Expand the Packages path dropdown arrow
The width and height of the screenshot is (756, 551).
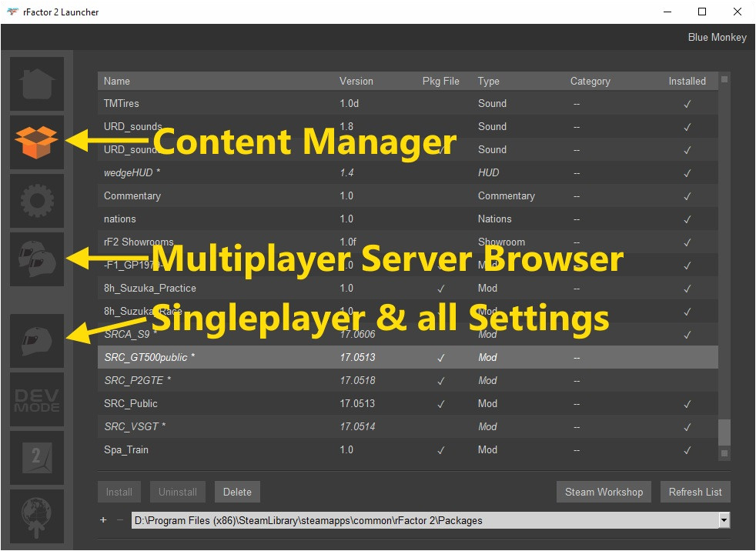pos(724,520)
